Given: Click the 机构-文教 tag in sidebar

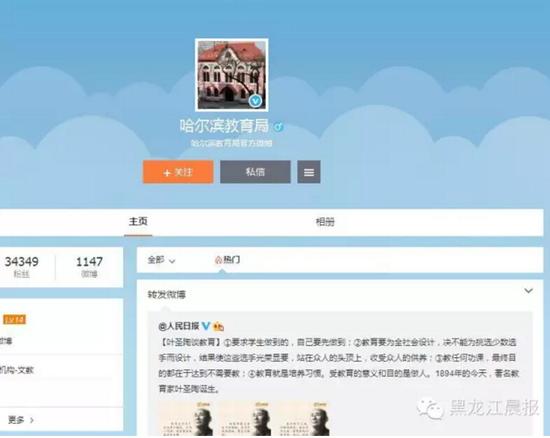Looking at the screenshot, I should (x=16, y=370).
